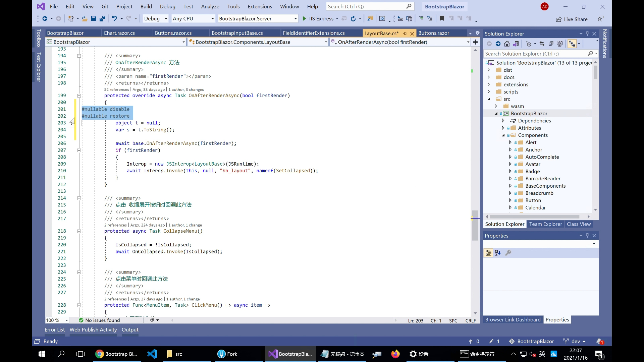Screen dimensions: 644x362
Task: Open Visual Studio Code from the taskbar
Action: [152, 354]
